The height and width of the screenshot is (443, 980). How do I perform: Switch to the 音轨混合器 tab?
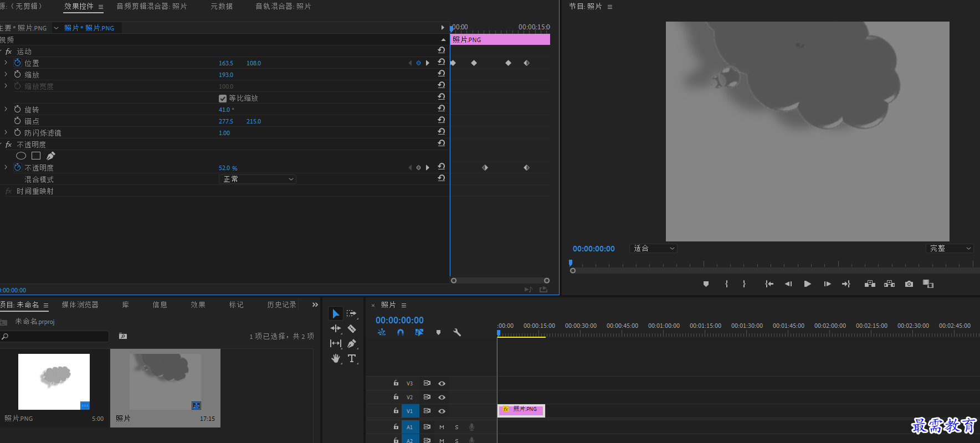(283, 7)
